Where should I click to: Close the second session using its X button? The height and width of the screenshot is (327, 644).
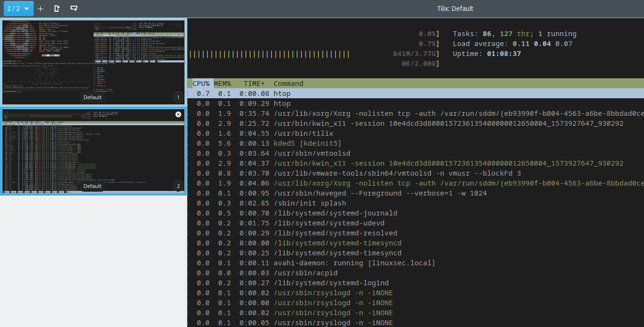(178, 114)
